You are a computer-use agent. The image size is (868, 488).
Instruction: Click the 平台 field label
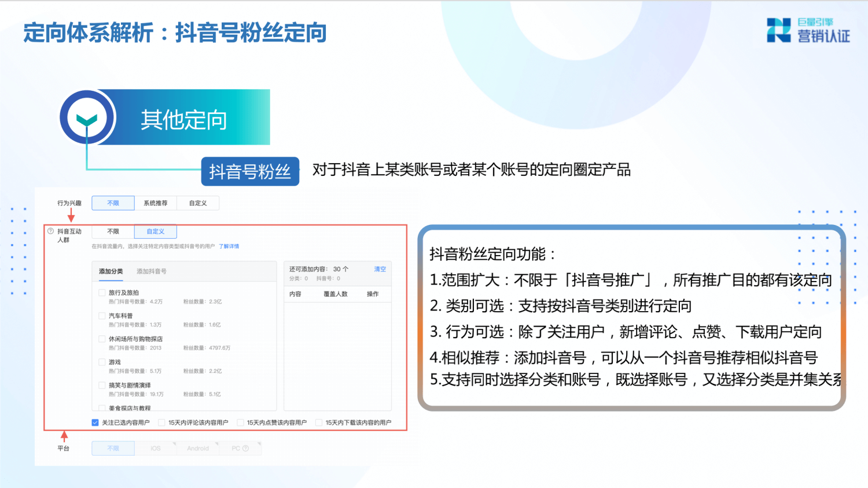(x=63, y=448)
